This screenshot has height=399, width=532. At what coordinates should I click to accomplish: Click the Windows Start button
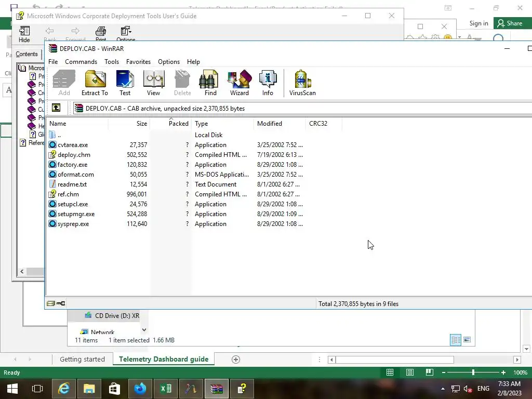(12, 389)
